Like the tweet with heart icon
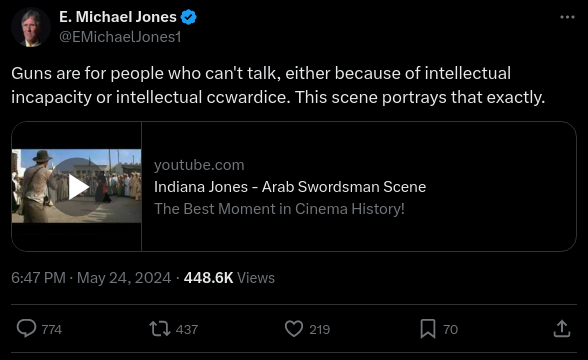The height and width of the screenshot is (360, 588). click(x=294, y=329)
